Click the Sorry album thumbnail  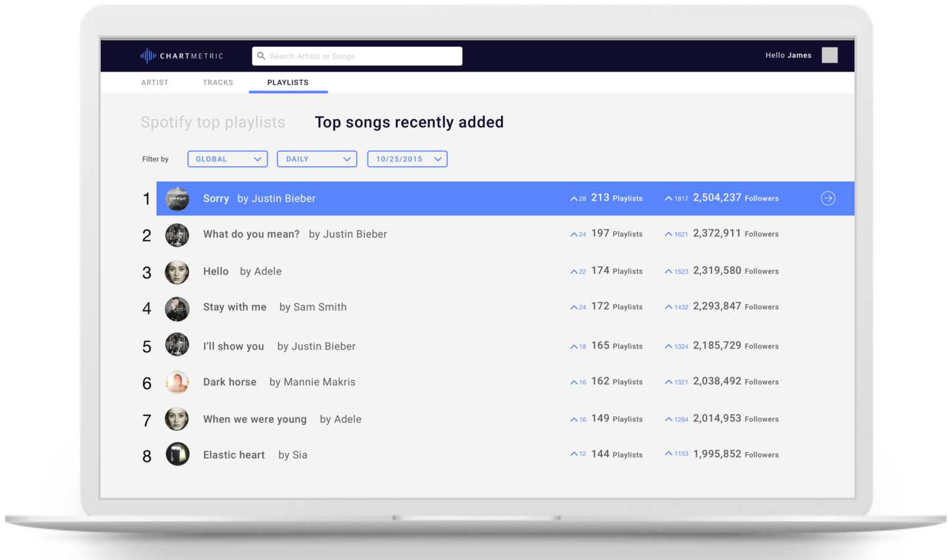(177, 198)
